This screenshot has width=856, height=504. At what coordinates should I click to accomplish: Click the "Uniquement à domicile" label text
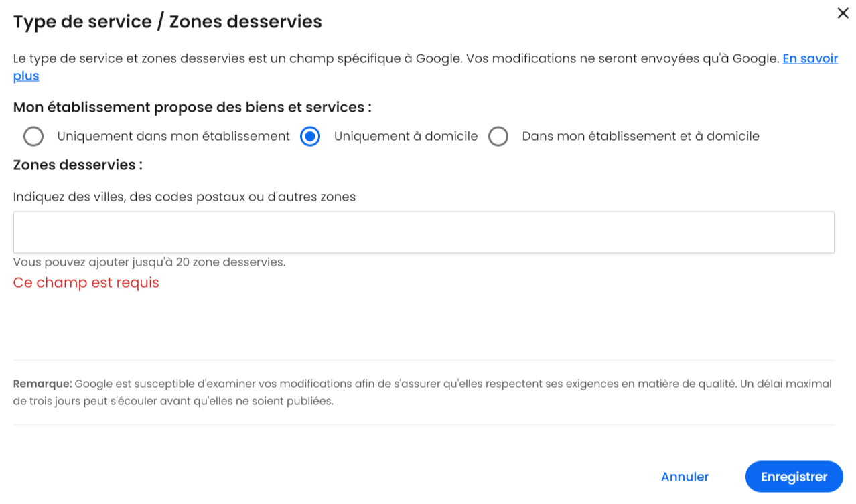[406, 137]
